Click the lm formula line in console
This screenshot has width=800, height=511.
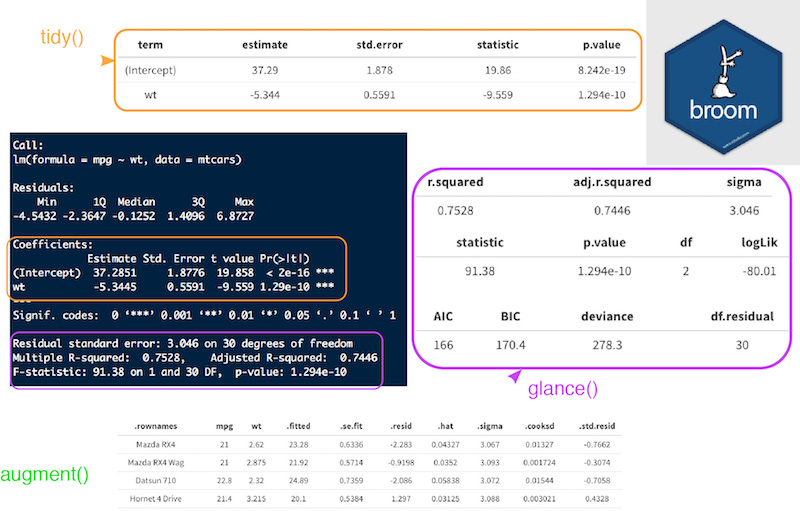click(127, 160)
